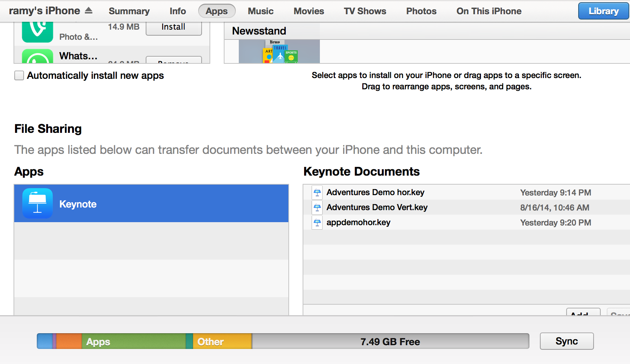630x364 pixels.
Task: Open the Newsstand folder thumbnail
Action: (x=279, y=51)
